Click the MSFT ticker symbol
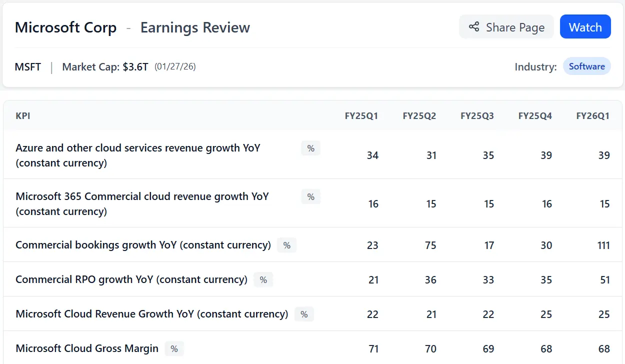The height and width of the screenshot is (364, 625). click(x=27, y=66)
